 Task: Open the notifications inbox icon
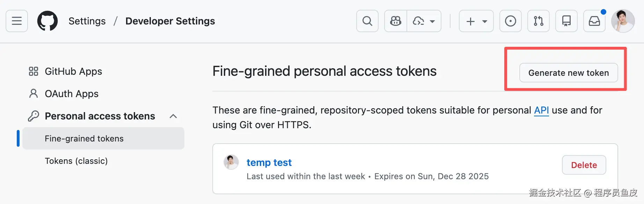point(594,21)
